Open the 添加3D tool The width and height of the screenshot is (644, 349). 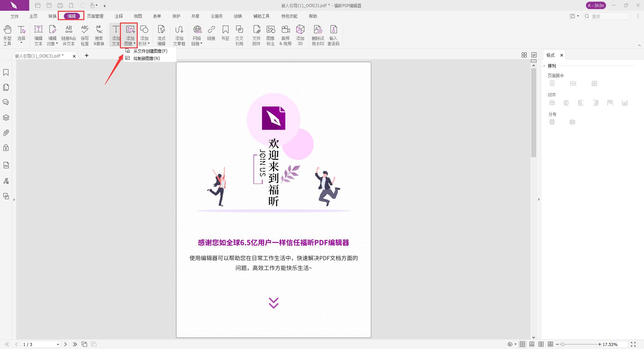coord(300,35)
